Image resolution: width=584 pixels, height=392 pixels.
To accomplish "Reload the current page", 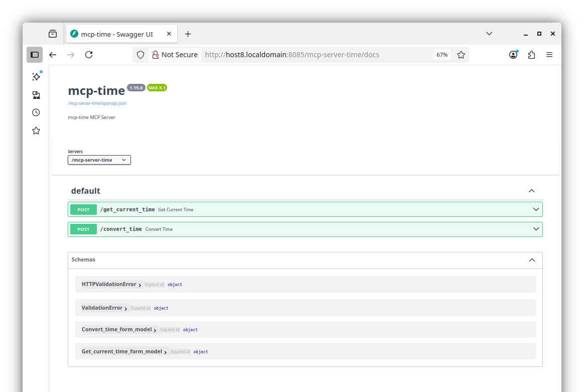I will [89, 55].
